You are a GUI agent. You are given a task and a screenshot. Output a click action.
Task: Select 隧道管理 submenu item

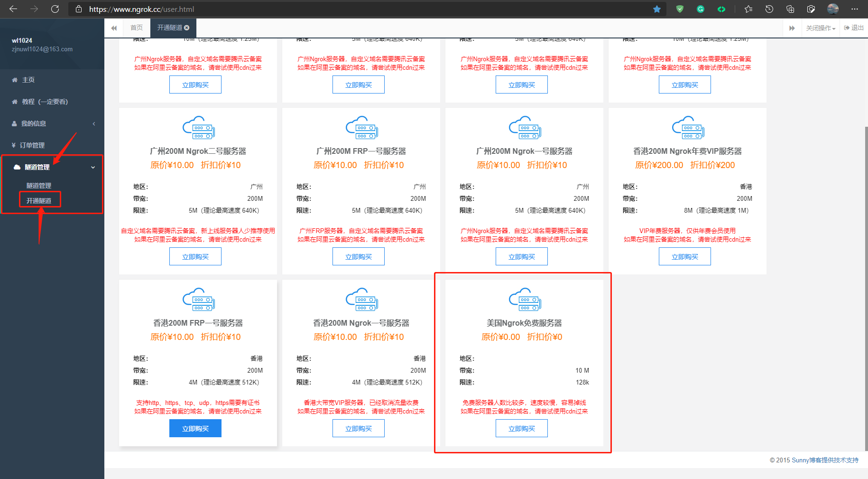click(x=39, y=186)
